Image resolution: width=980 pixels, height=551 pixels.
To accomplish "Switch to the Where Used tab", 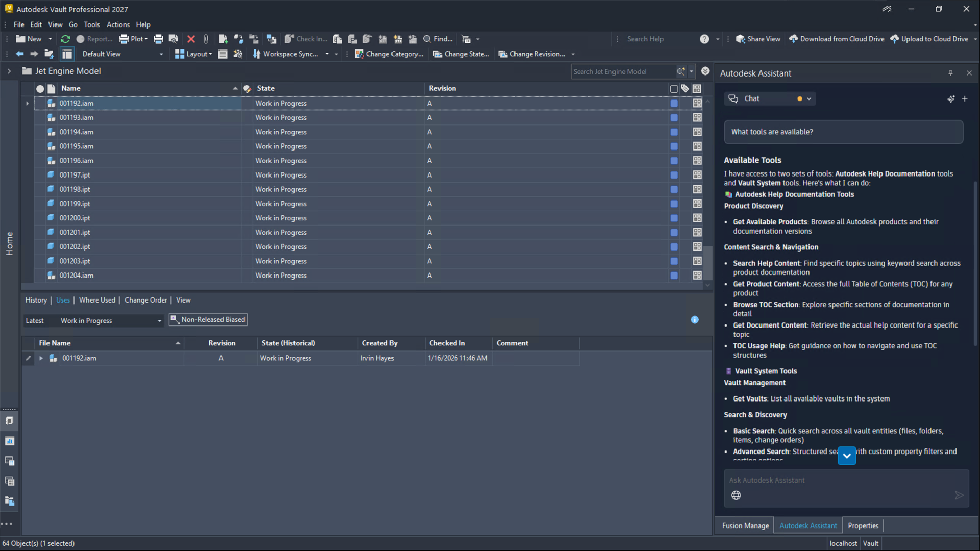I will click(97, 300).
